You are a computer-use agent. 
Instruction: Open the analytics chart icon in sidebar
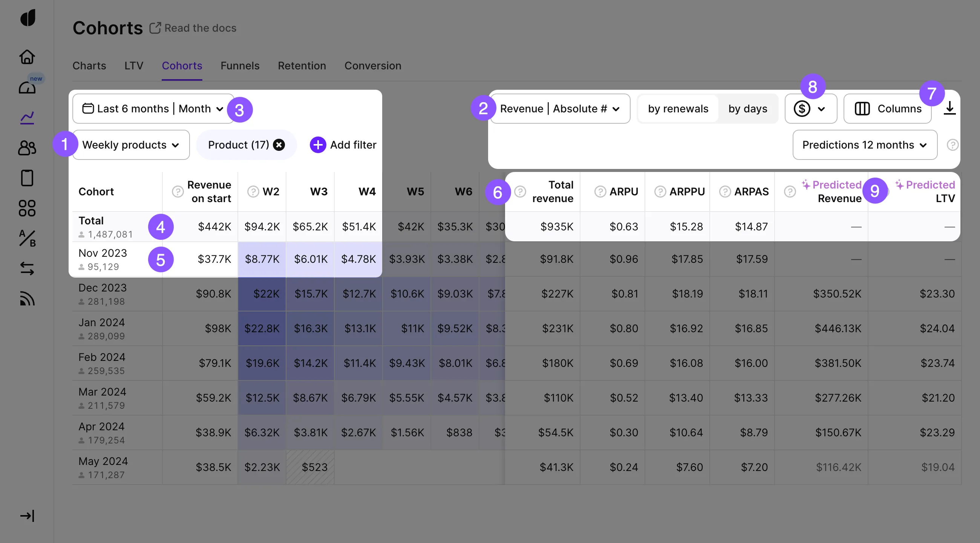click(x=27, y=117)
